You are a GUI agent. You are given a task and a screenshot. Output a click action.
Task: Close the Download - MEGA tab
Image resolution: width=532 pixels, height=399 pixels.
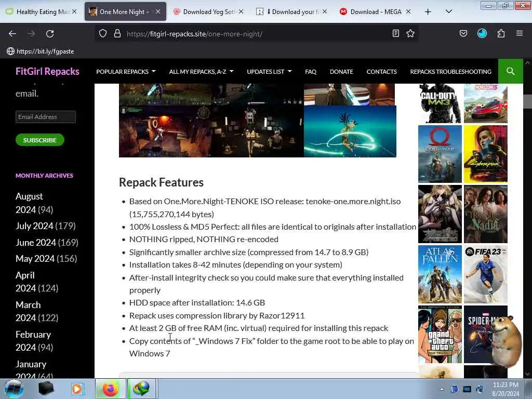pos(408,11)
